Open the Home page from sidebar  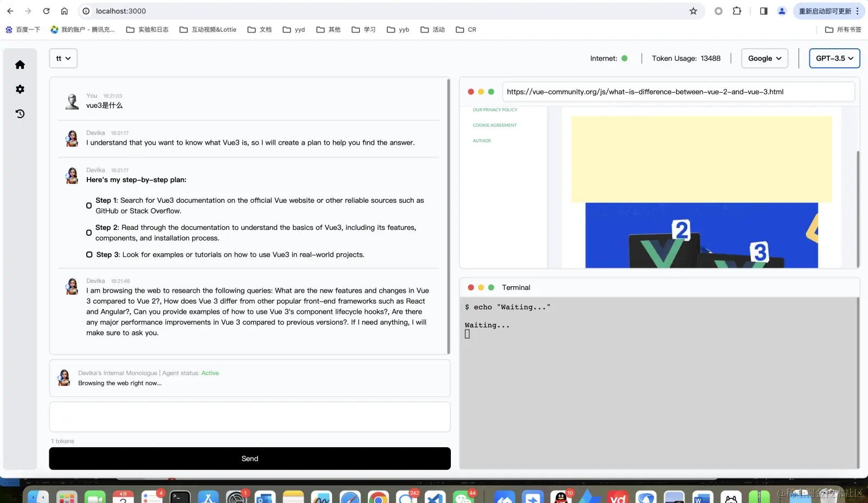click(20, 65)
